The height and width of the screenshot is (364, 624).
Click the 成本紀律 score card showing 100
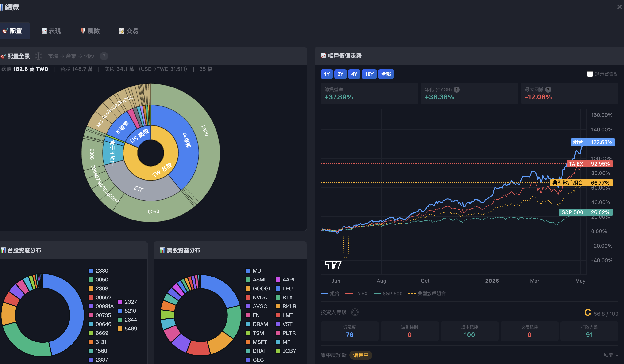click(x=470, y=331)
